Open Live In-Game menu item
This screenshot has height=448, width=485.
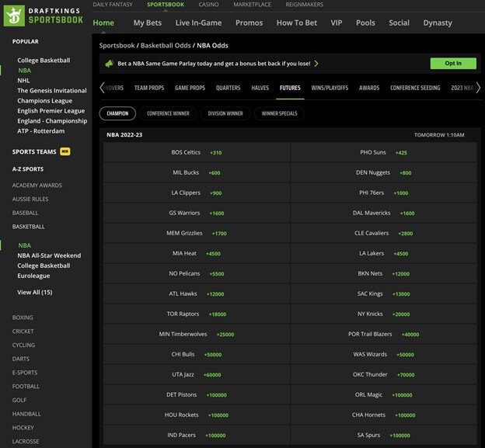click(198, 23)
